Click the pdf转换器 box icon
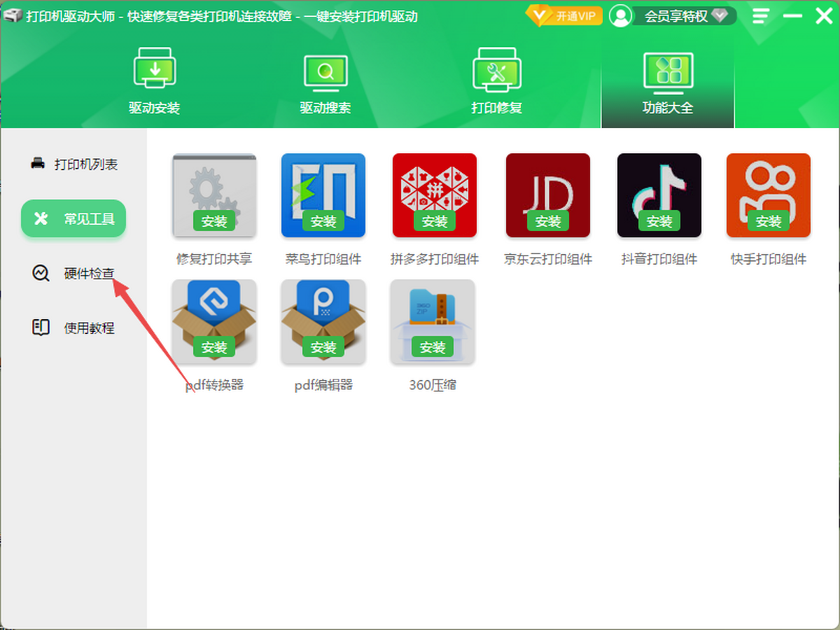The image size is (840, 630). coord(214,322)
